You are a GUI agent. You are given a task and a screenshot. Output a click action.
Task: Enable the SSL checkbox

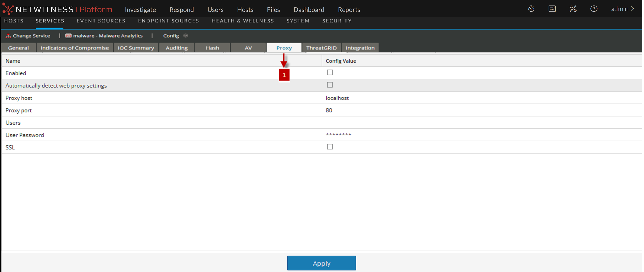[330, 147]
